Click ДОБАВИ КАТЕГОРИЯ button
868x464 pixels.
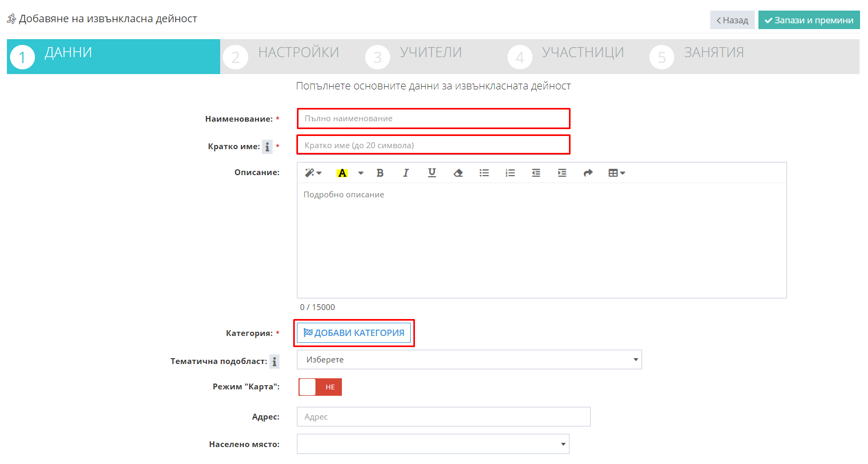(354, 333)
